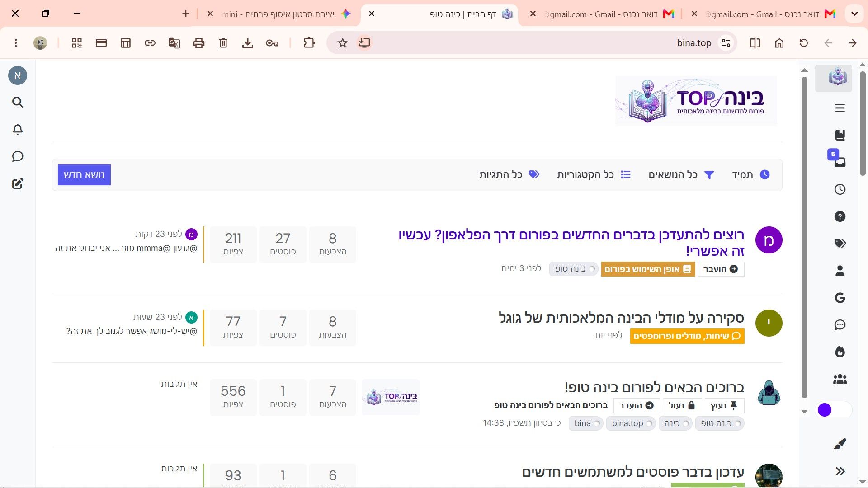Reload the page with the refresh icon
The image size is (868, 488).
804,43
